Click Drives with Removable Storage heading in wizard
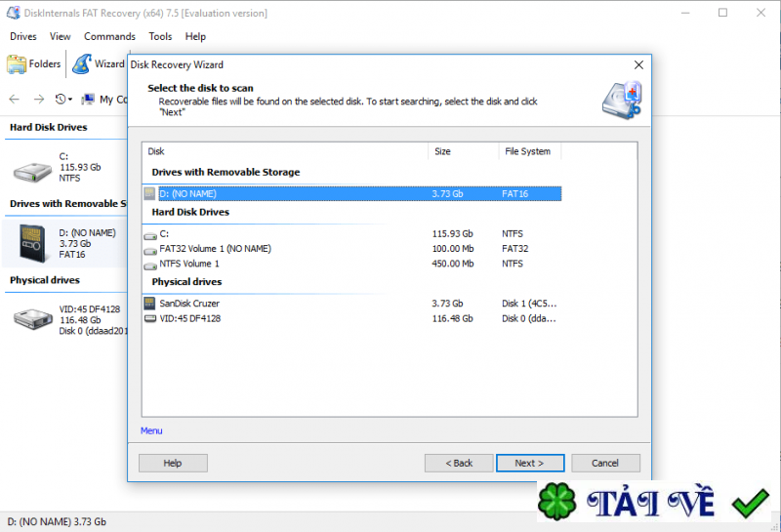The image size is (781, 532). pyautogui.click(x=226, y=173)
